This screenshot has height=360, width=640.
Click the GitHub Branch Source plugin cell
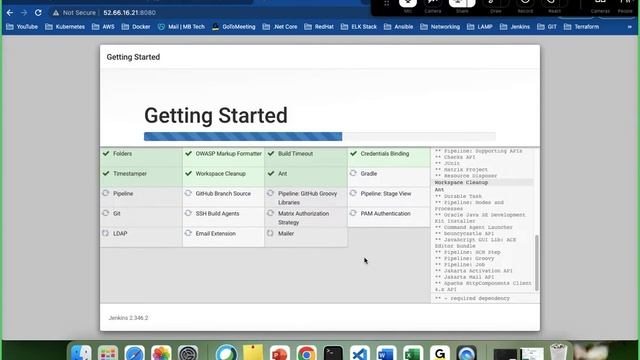(223, 197)
